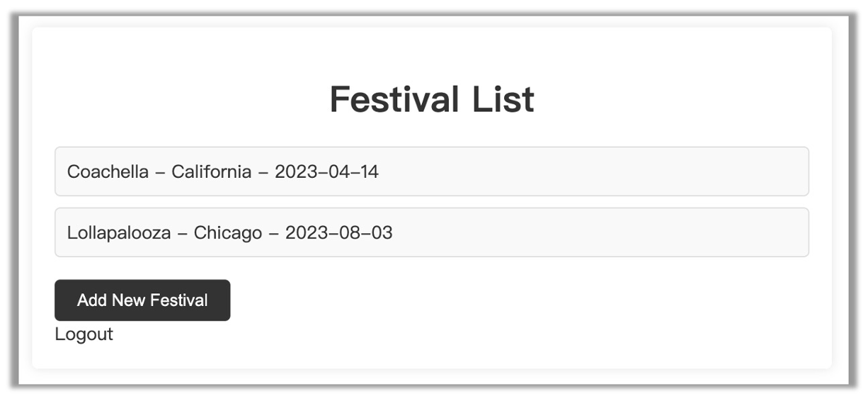The height and width of the screenshot is (401, 868).
Task: Click the dash between Coachella and California
Action: click(x=161, y=172)
